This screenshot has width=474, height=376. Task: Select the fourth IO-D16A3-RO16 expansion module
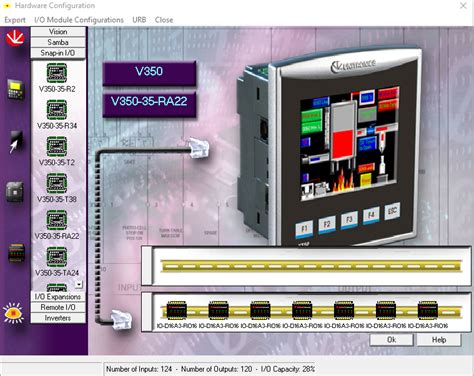point(302,310)
